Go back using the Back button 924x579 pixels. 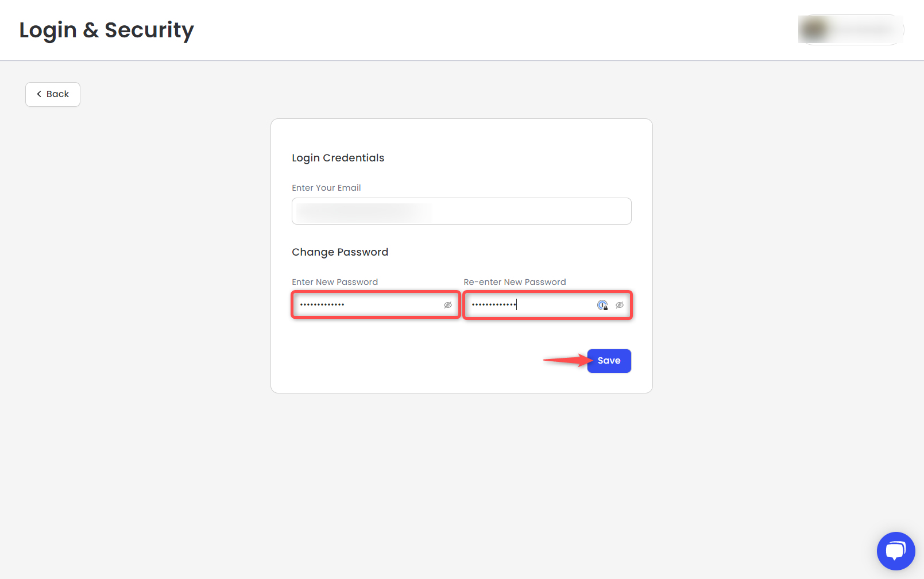pyautogui.click(x=53, y=94)
